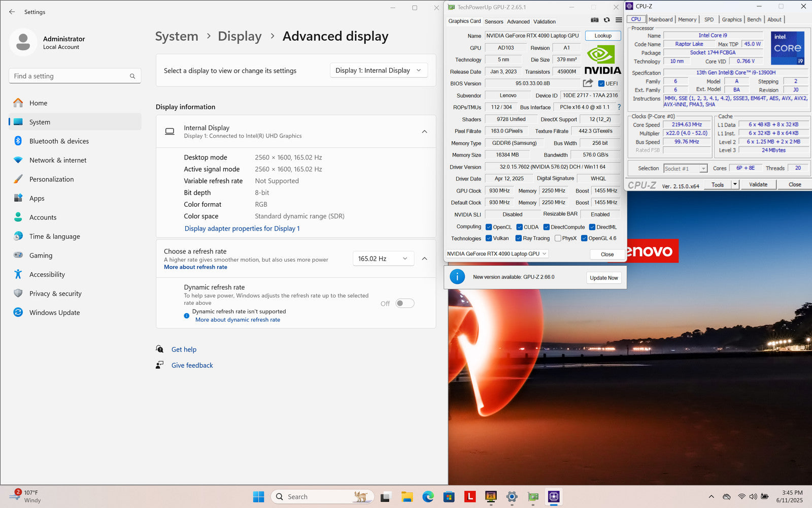Open the GPU-Z hamburger menu icon
The width and height of the screenshot is (812, 508).
click(619, 20)
